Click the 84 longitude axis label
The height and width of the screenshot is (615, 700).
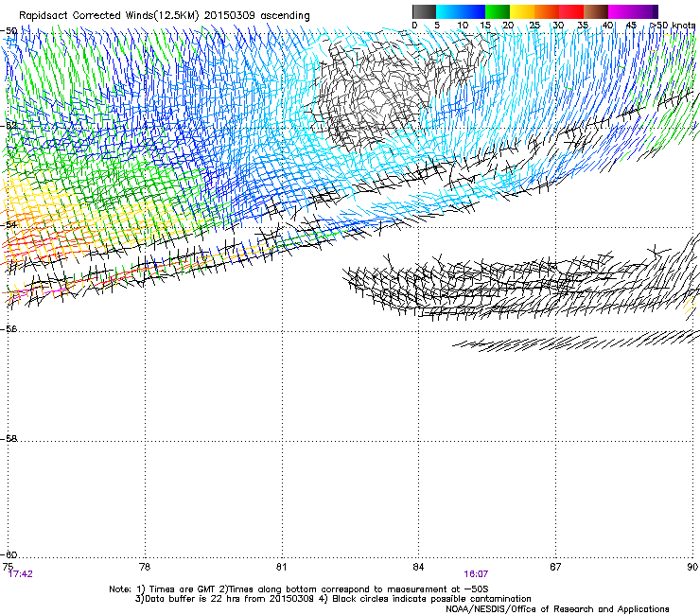(418, 567)
